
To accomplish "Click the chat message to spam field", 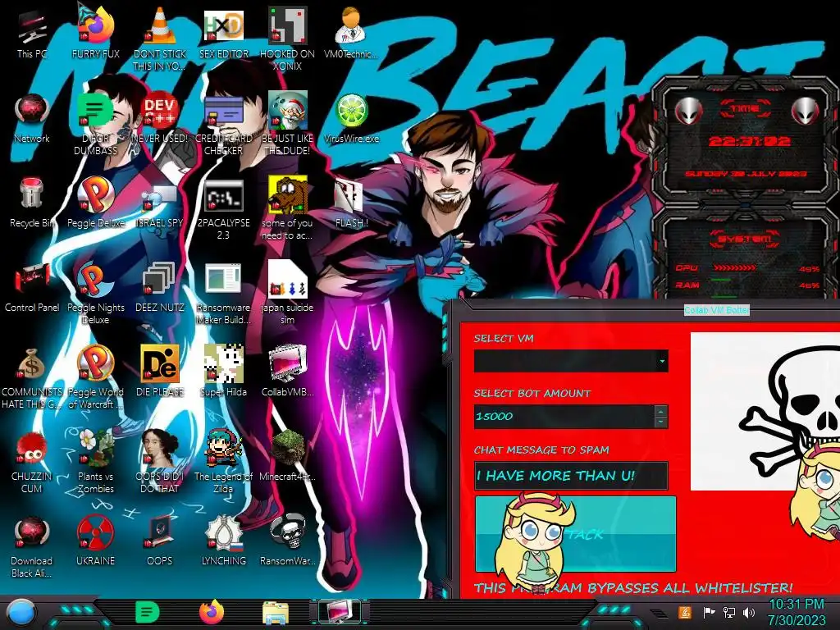I will tap(571, 475).
